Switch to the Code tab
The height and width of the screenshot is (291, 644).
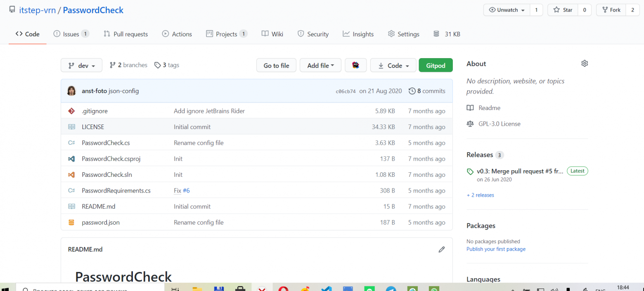[28, 34]
